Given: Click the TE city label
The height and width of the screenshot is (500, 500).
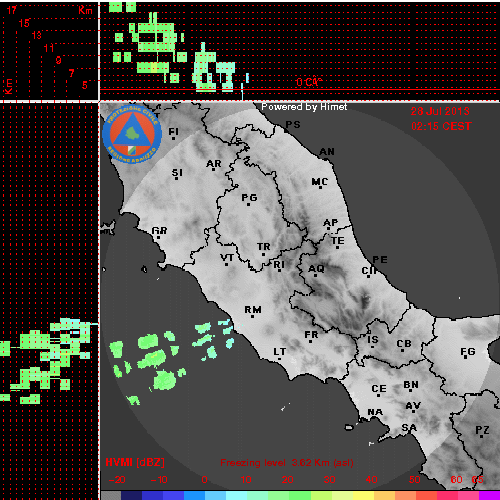Looking at the screenshot, I should [x=338, y=240].
